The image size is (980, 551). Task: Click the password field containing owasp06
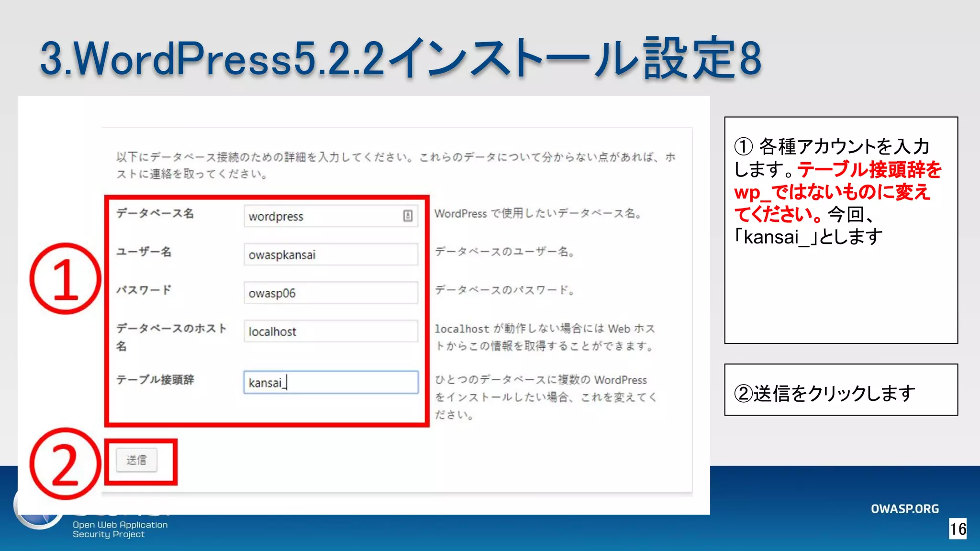pos(331,293)
